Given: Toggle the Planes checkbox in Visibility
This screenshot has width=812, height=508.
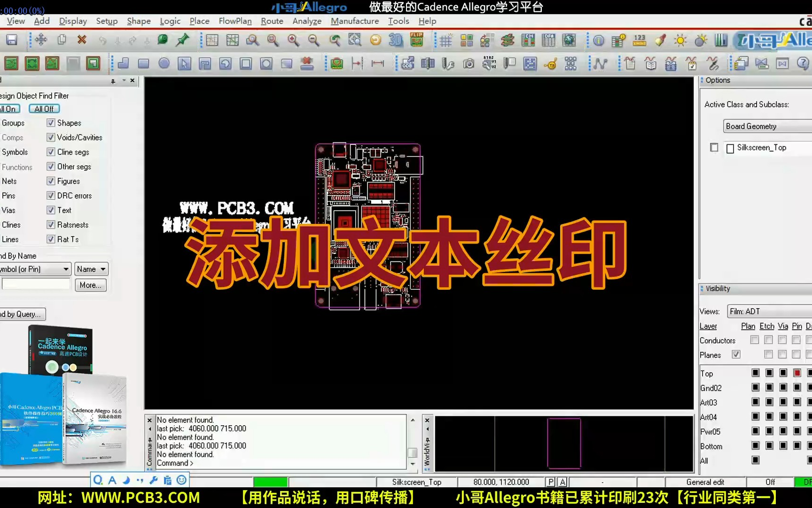Looking at the screenshot, I should (x=736, y=355).
